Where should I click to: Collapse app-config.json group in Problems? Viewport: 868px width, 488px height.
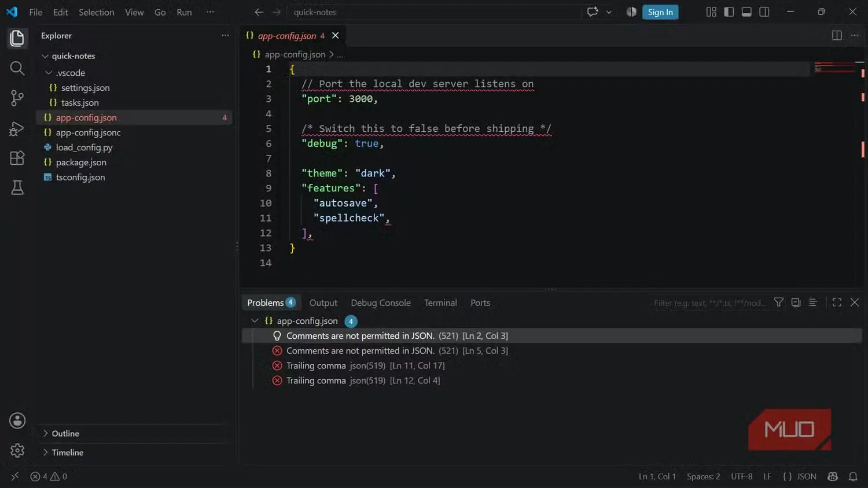click(x=255, y=321)
